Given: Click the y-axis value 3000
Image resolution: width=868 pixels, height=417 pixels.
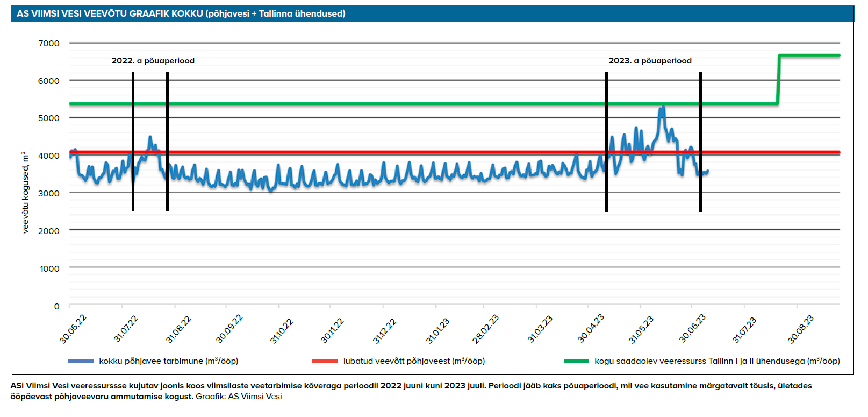Looking at the screenshot, I should pyautogui.click(x=49, y=193).
